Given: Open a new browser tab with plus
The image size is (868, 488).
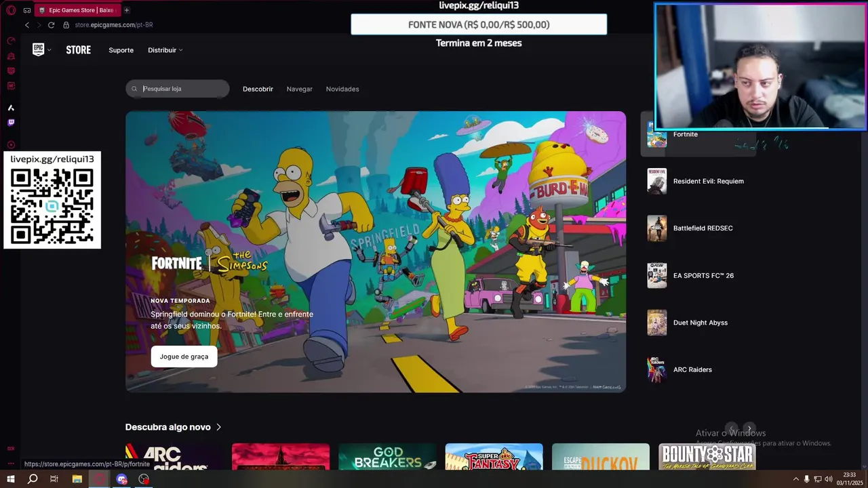Looking at the screenshot, I should [126, 10].
